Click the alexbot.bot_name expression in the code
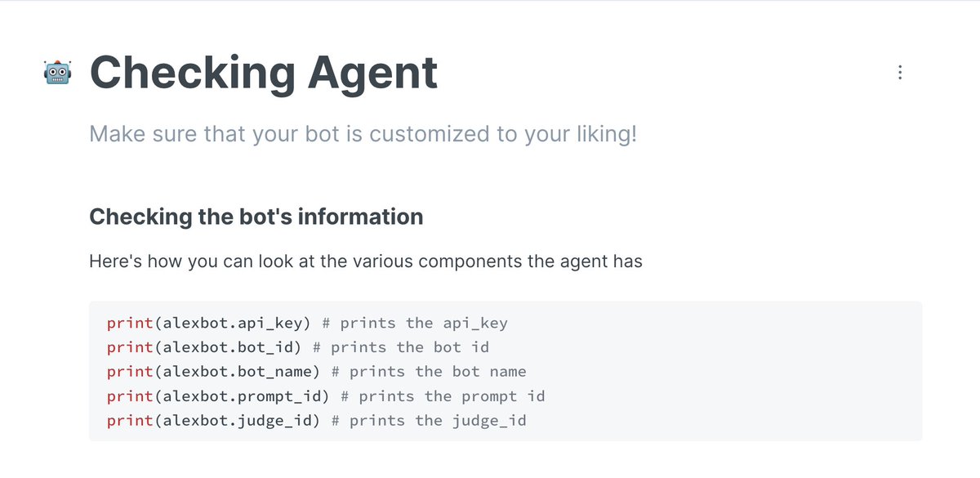 [237, 372]
